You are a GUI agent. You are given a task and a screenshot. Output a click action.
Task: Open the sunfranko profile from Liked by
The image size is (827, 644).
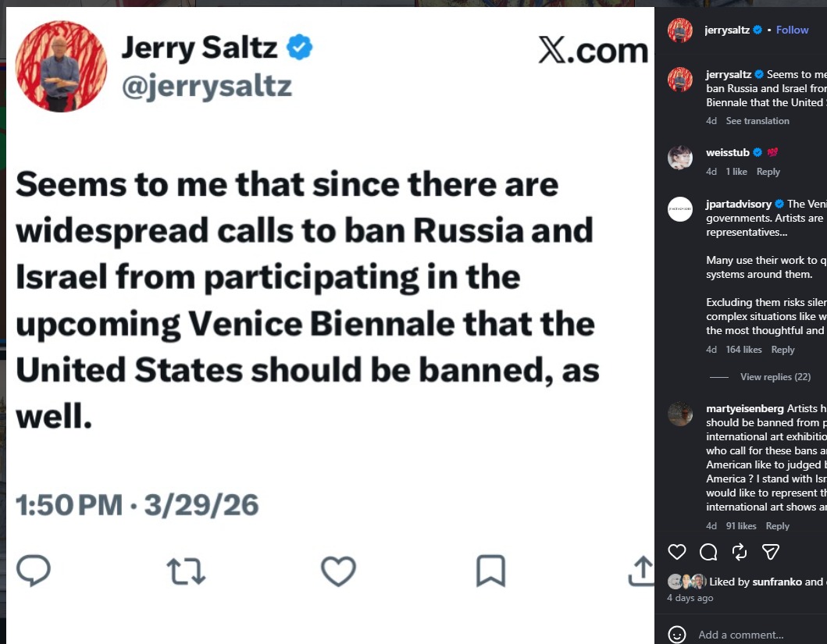click(x=777, y=582)
